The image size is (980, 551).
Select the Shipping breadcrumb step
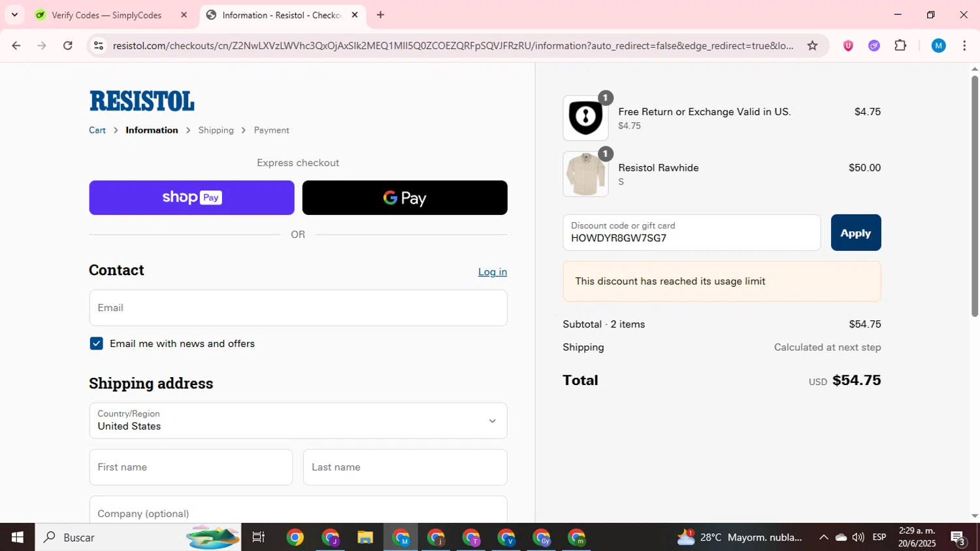tap(216, 130)
